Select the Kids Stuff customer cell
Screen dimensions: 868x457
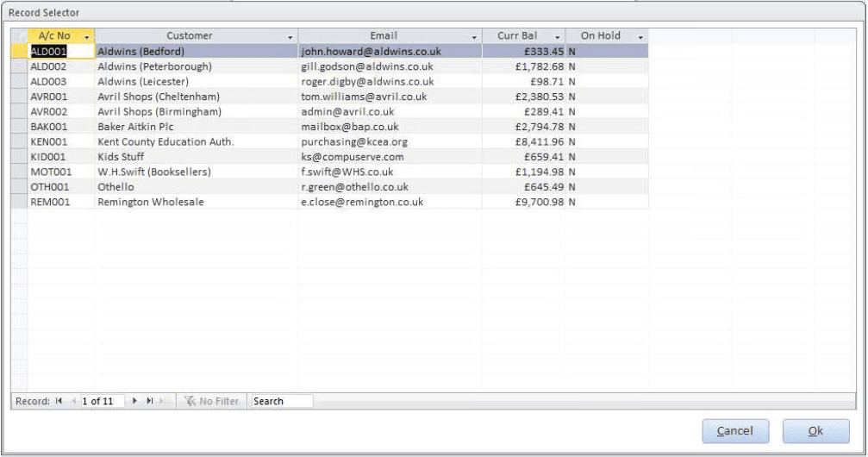click(x=196, y=157)
